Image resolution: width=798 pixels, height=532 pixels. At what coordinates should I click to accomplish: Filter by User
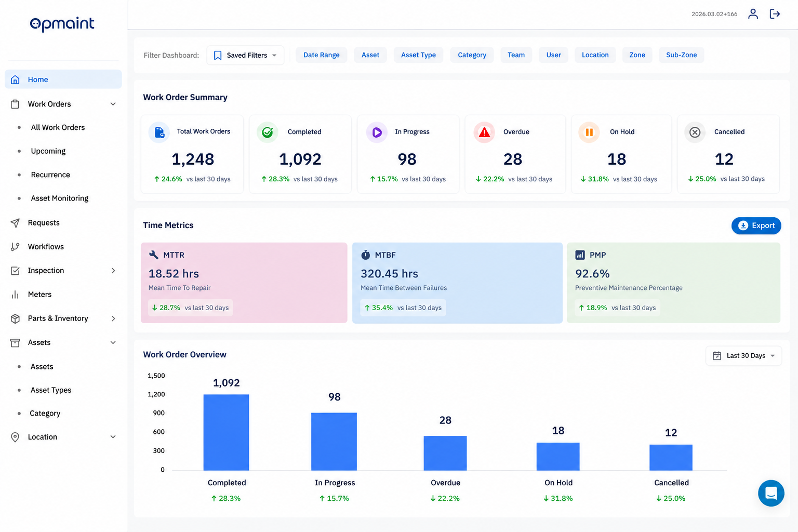(x=553, y=55)
